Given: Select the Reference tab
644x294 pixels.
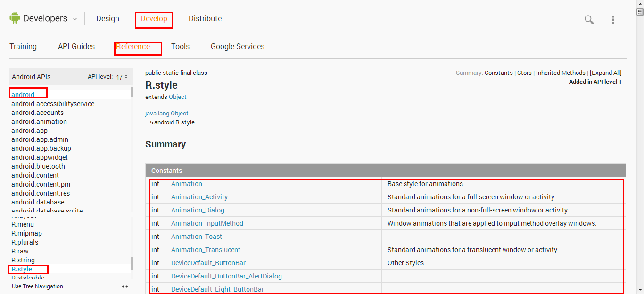Looking at the screenshot, I should click(133, 46).
